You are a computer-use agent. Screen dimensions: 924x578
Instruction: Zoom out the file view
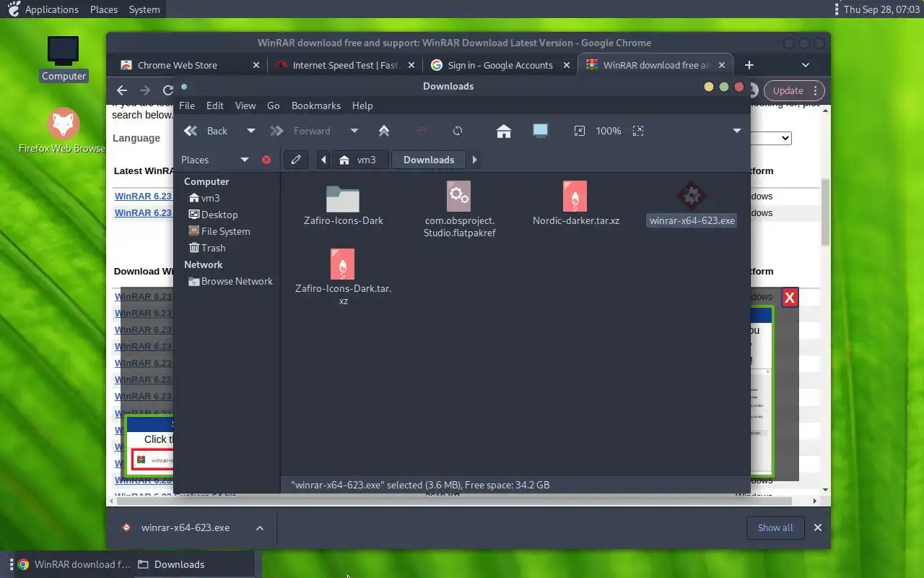click(579, 131)
